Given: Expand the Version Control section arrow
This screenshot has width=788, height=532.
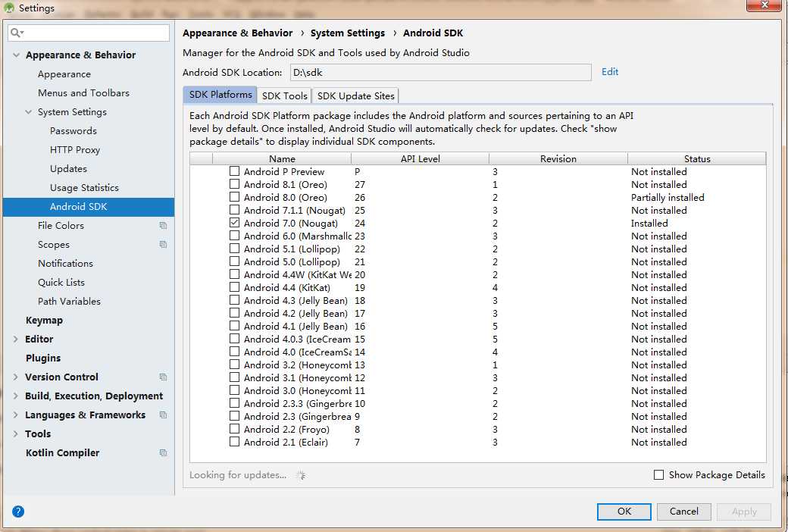Looking at the screenshot, I should pos(16,377).
